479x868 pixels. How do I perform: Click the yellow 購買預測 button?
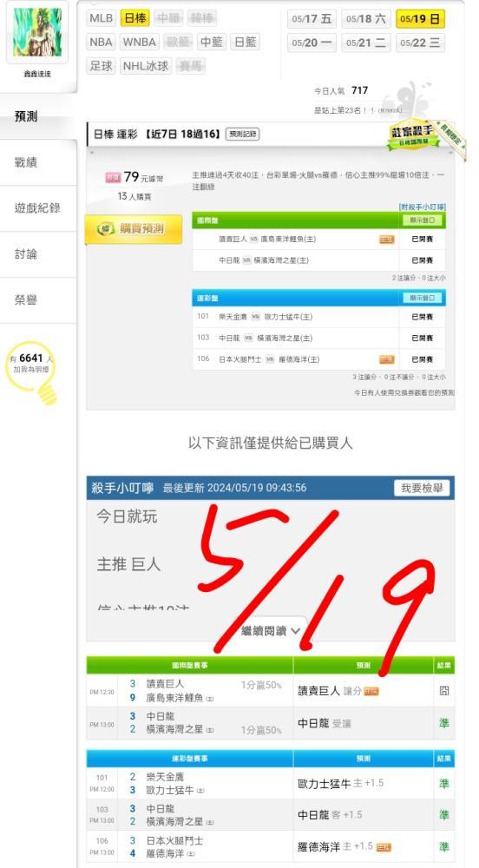(x=134, y=229)
